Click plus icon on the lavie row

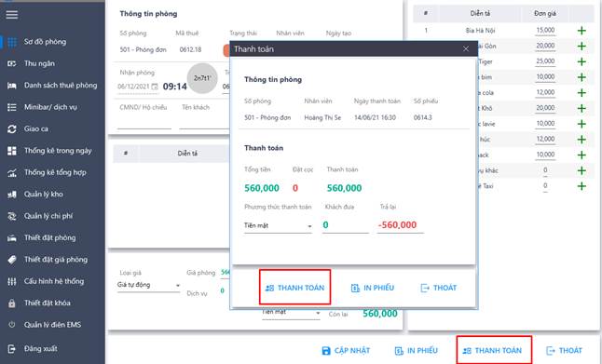[x=581, y=124]
